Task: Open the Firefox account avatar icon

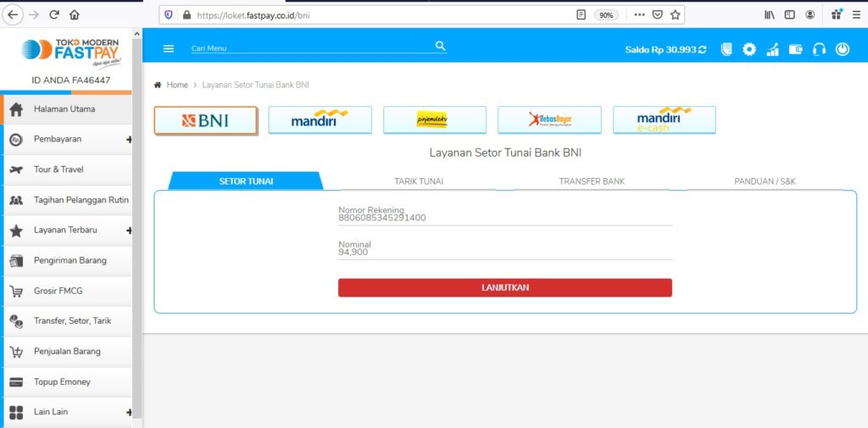Action: [810, 15]
